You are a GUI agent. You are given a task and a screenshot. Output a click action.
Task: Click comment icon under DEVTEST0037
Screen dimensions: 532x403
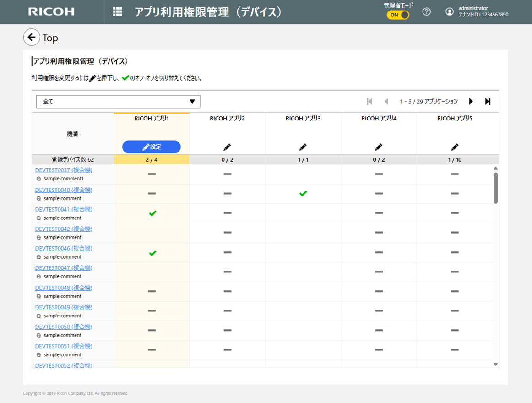(38, 179)
